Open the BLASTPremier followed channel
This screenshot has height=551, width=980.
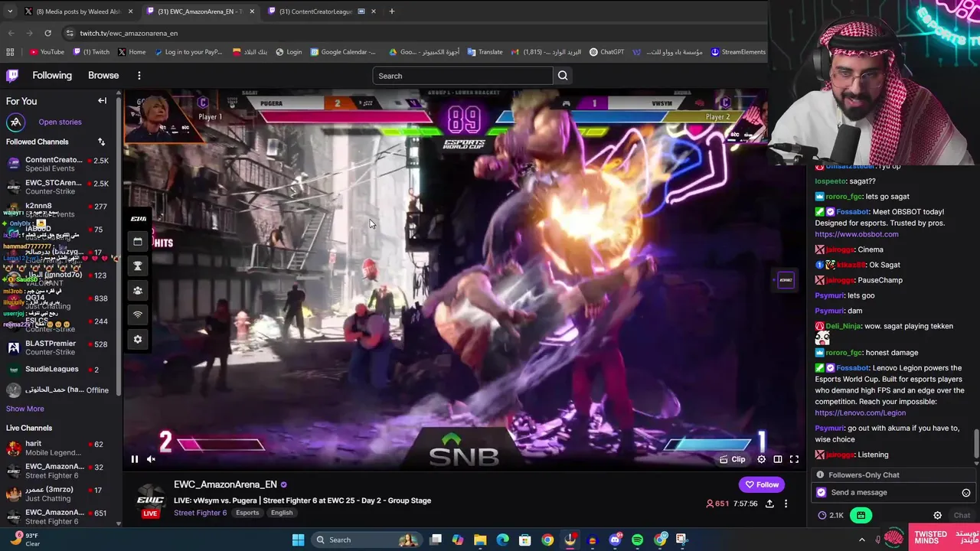(60, 347)
